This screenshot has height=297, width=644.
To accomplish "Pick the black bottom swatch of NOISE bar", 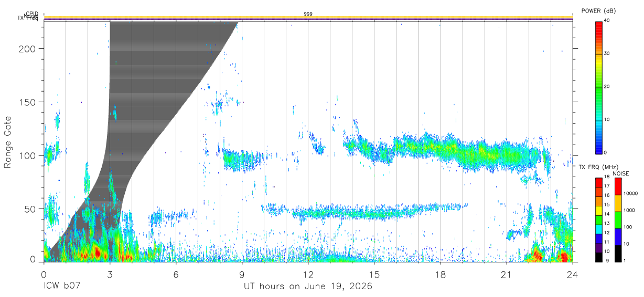I will click(x=617, y=252).
